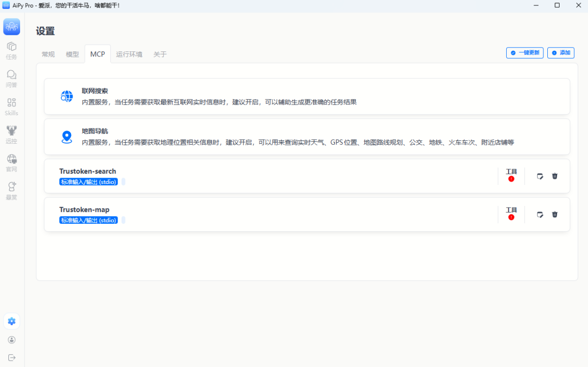Image resolution: width=588 pixels, height=367 pixels.
Task: Open the 任务 (Tasks) sidebar icon
Action: tap(11, 47)
